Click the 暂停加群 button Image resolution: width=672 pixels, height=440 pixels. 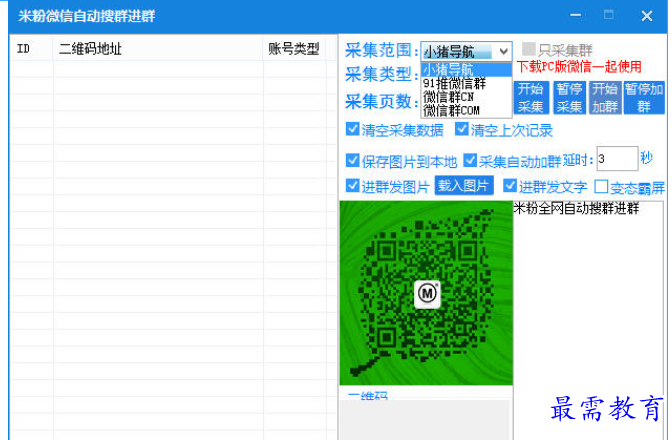point(644,98)
